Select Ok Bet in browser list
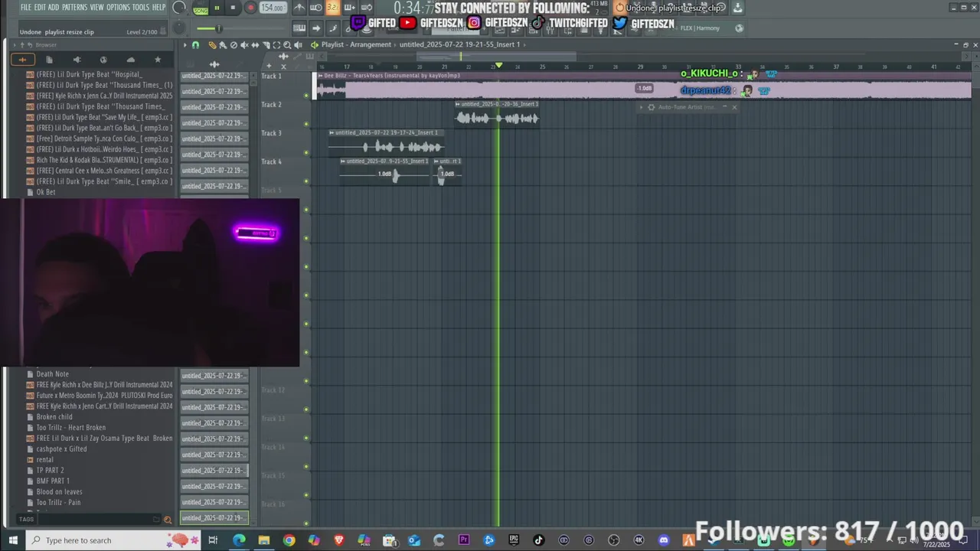Viewport: 980px width, 551px height. tap(46, 192)
